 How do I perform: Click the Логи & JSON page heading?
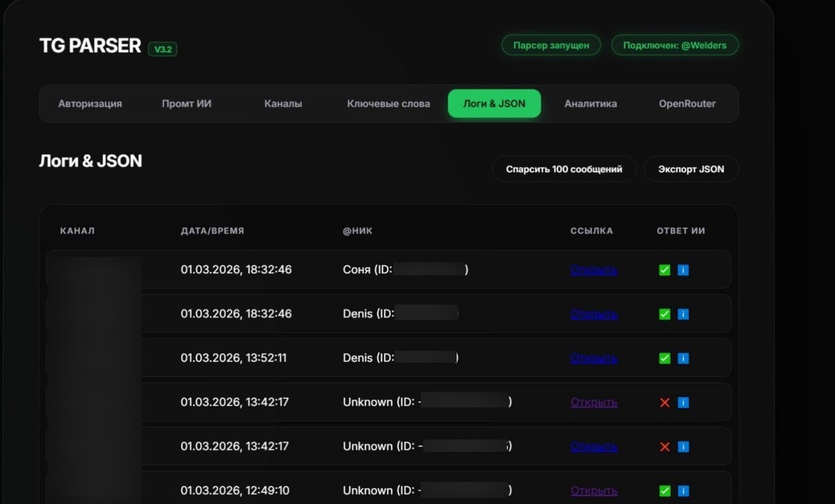coord(90,161)
